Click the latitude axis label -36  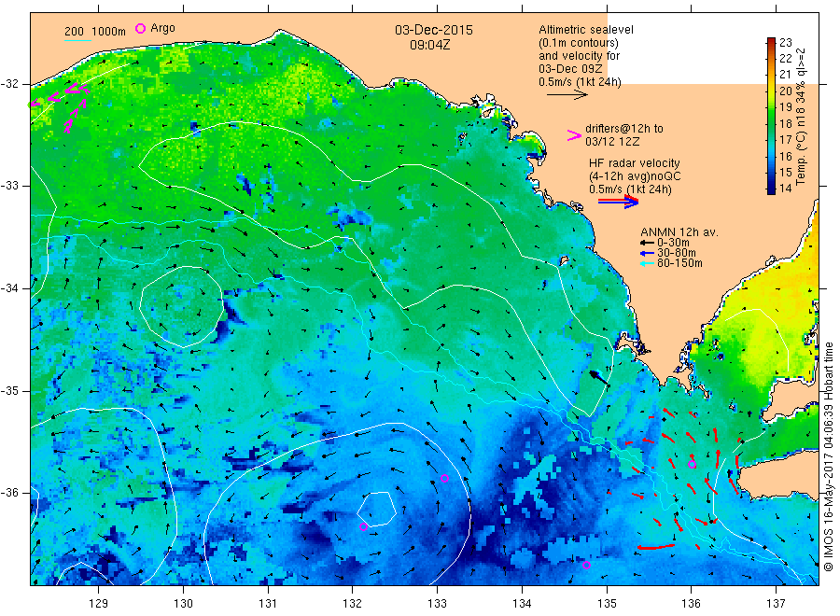[9, 492]
